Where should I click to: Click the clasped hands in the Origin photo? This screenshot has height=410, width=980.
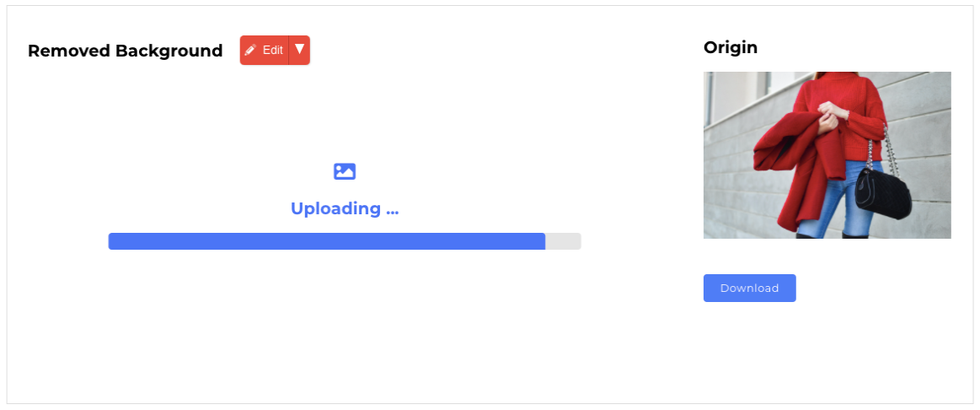coord(829,116)
